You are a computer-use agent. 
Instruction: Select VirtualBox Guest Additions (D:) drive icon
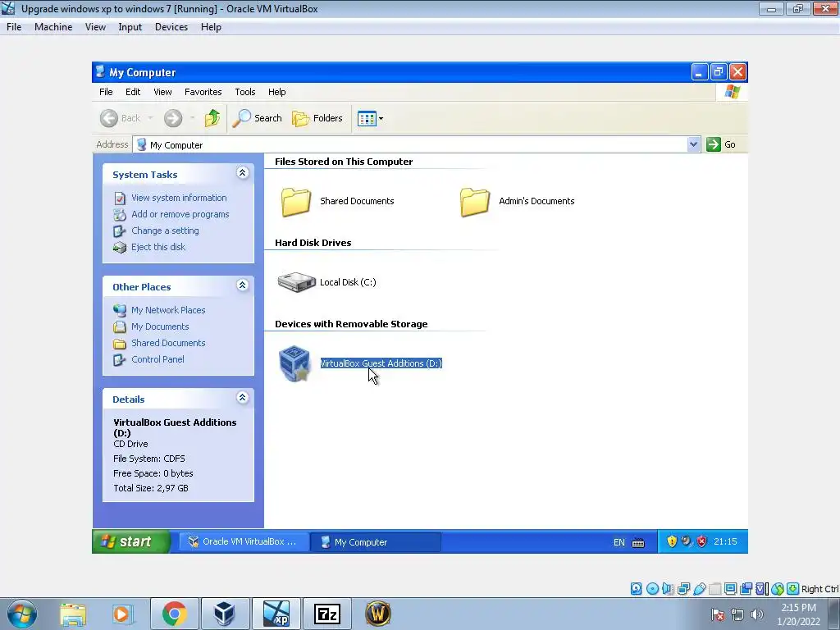(294, 363)
